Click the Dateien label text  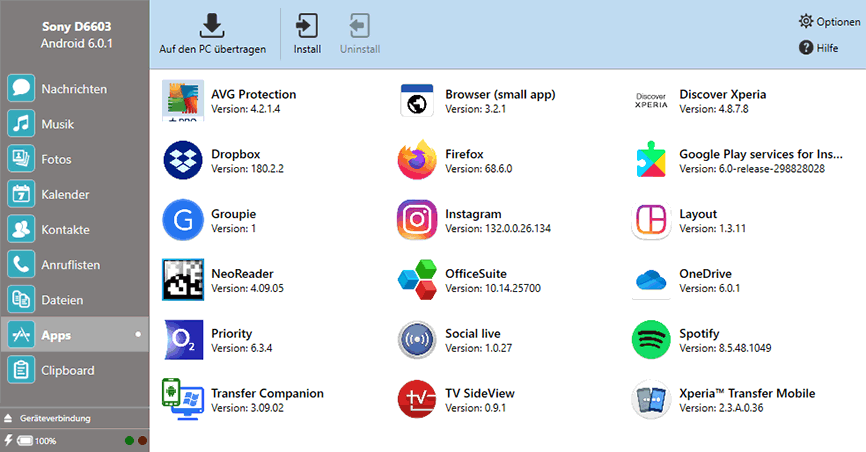[x=62, y=300]
